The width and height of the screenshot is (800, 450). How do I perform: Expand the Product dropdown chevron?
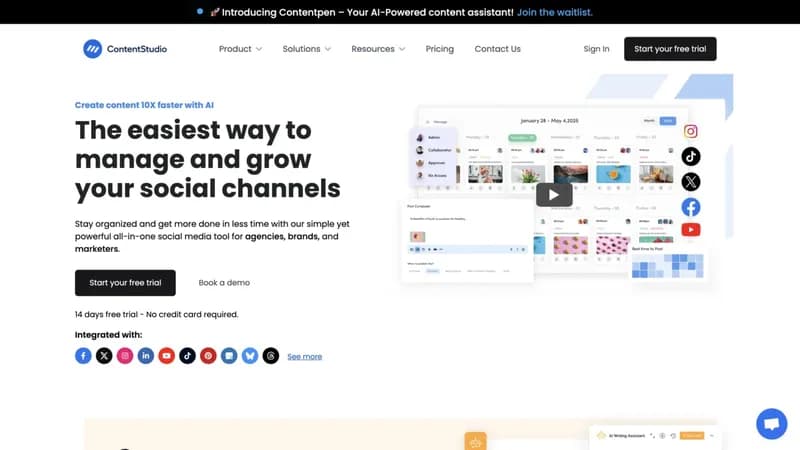pyautogui.click(x=259, y=49)
